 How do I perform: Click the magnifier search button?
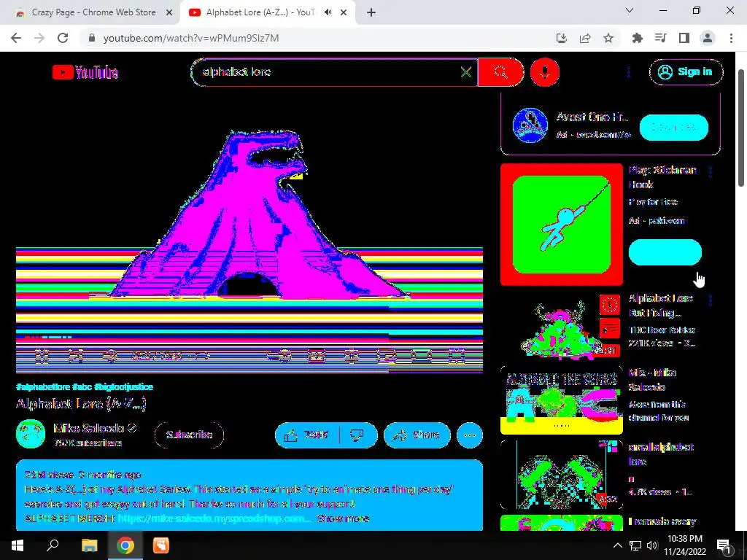[500, 72]
